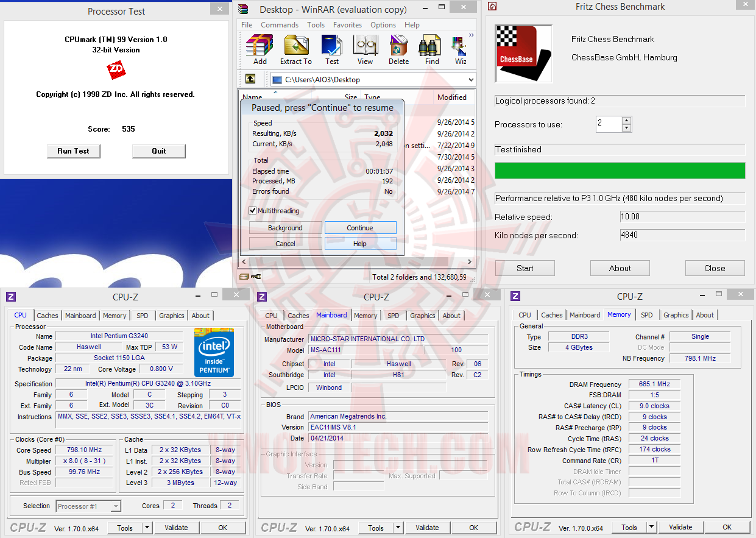Open the WinRAR File menu
The width and height of the screenshot is (756, 538).
click(247, 25)
